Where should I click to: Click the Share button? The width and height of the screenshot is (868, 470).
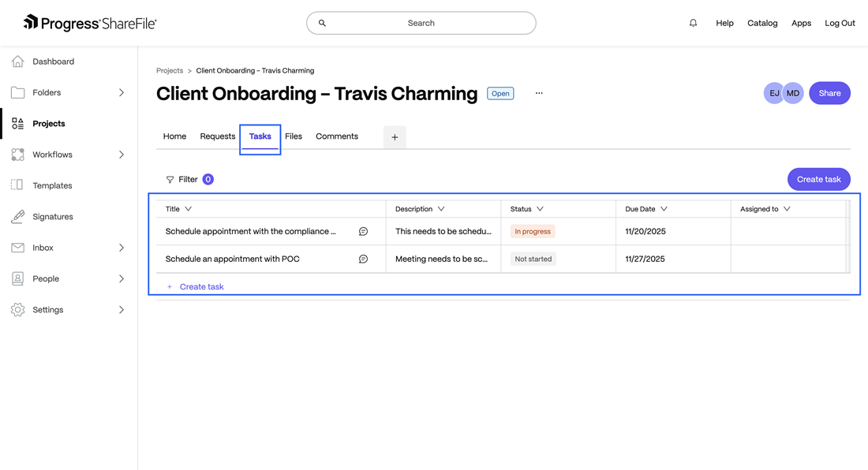point(829,93)
